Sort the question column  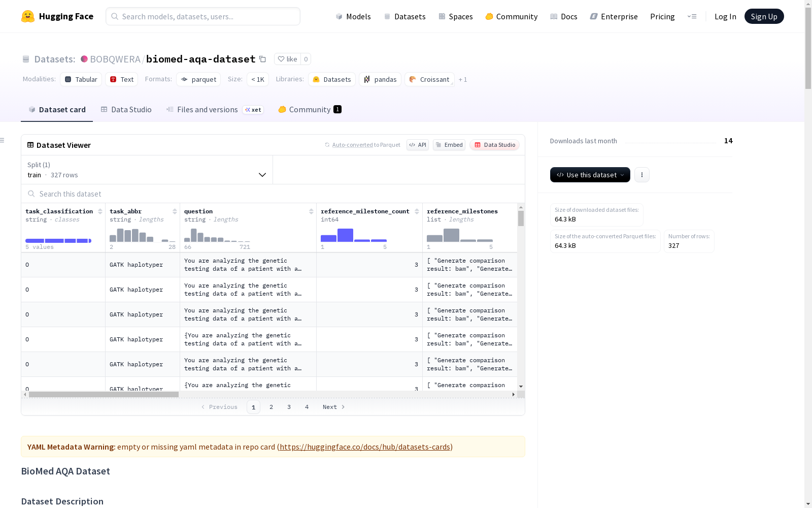[311, 211]
